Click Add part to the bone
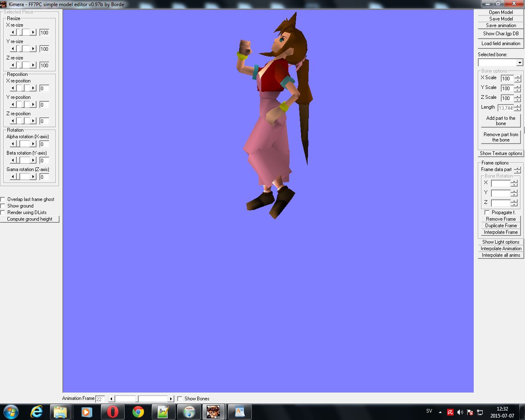 click(501, 121)
